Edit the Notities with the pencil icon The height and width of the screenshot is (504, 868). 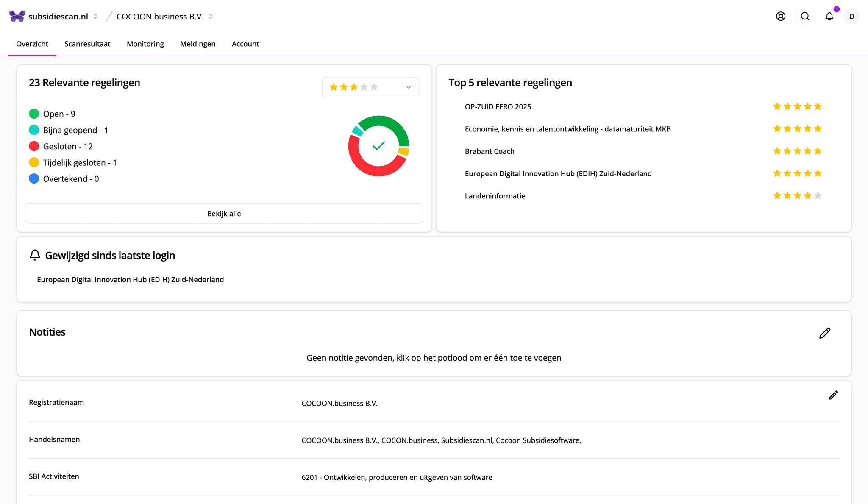click(824, 333)
